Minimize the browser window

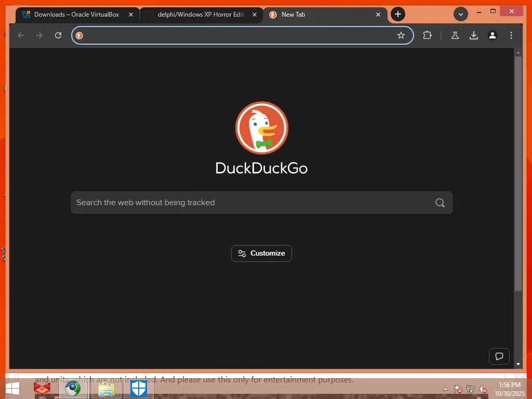point(478,12)
